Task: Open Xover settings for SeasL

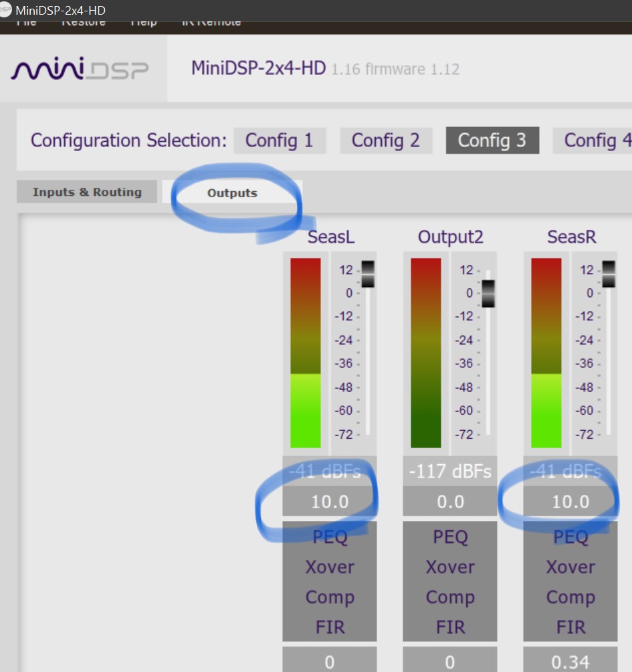Action: 330,567
